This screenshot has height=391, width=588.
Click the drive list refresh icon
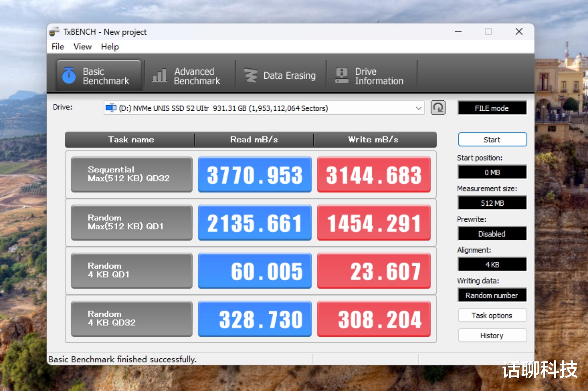click(438, 108)
